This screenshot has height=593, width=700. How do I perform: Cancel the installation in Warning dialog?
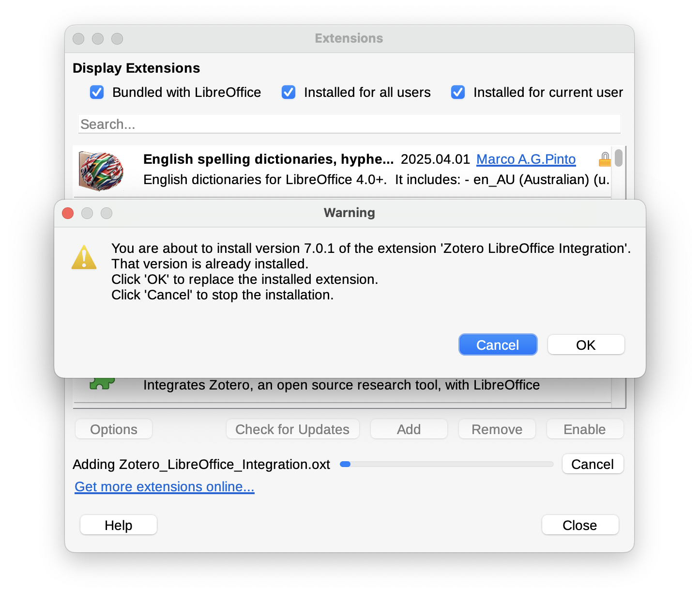click(498, 344)
